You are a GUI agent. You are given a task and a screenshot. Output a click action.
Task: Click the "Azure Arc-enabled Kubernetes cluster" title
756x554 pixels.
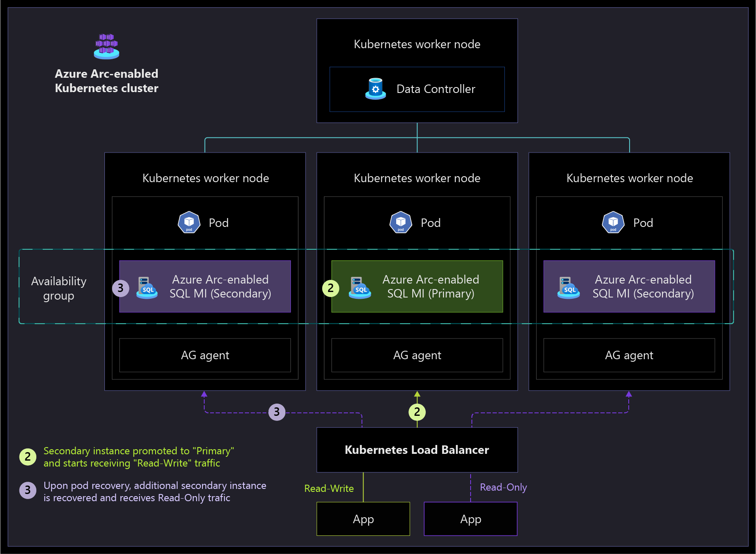pyautogui.click(x=107, y=81)
